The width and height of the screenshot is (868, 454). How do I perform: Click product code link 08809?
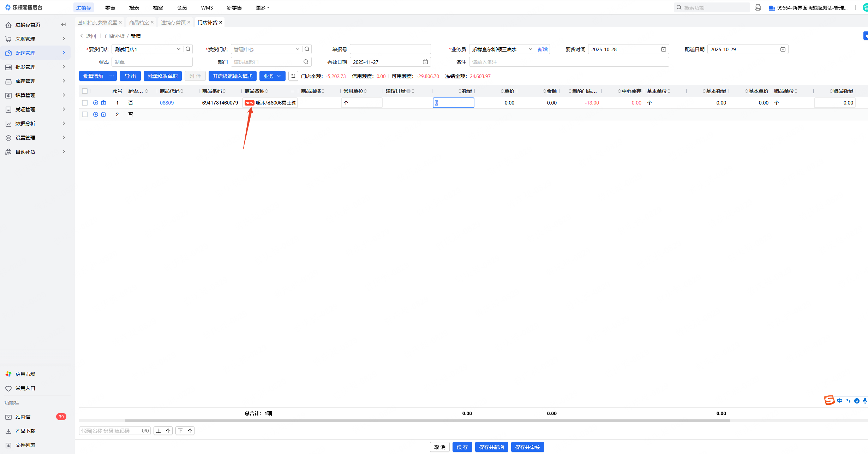point(167,103)
